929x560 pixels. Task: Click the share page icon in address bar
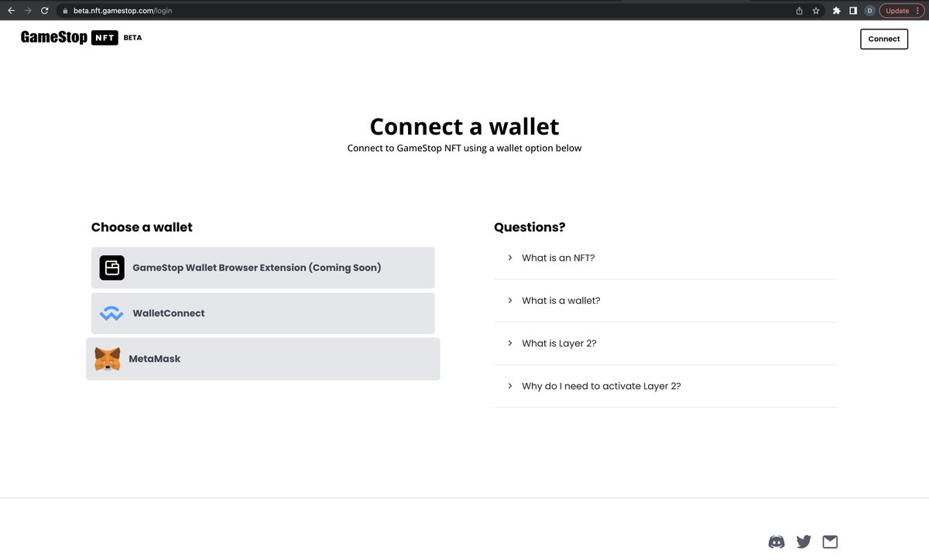point(800,11)
